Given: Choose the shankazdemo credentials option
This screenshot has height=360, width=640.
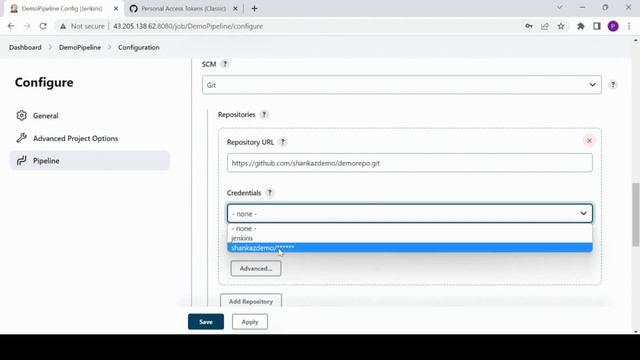Looking at the screenshot, I should tap(410, 248).
